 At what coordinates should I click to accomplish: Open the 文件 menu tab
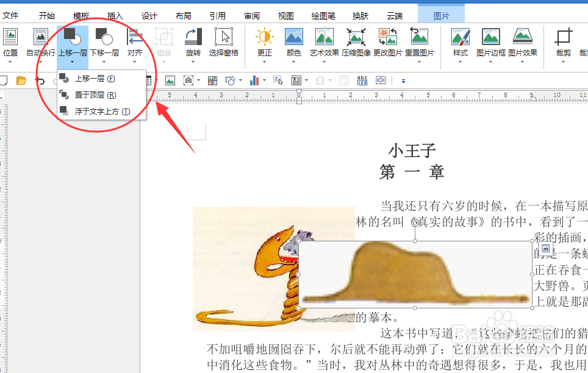pyautogui.click(x=10, y=16)
